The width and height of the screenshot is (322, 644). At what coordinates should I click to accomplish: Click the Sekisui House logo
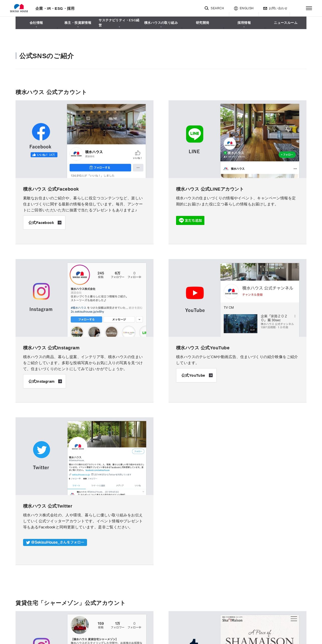pyautogui.click(x=19, y=8)
